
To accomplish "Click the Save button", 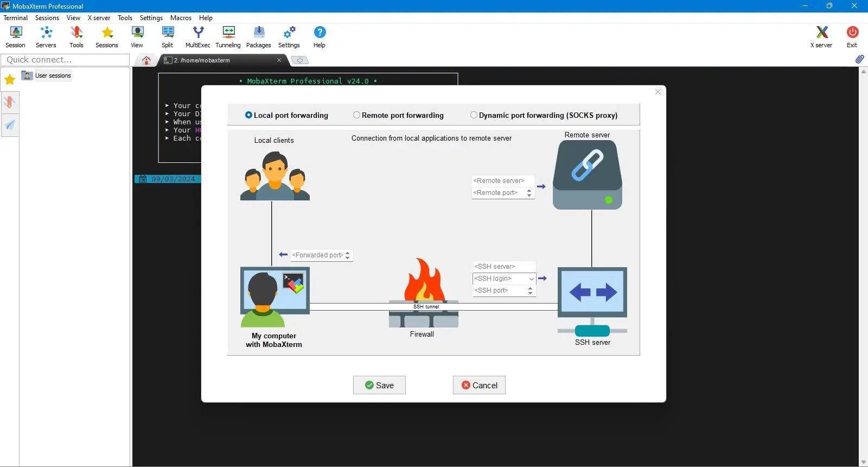I will (x=379, y=385).
